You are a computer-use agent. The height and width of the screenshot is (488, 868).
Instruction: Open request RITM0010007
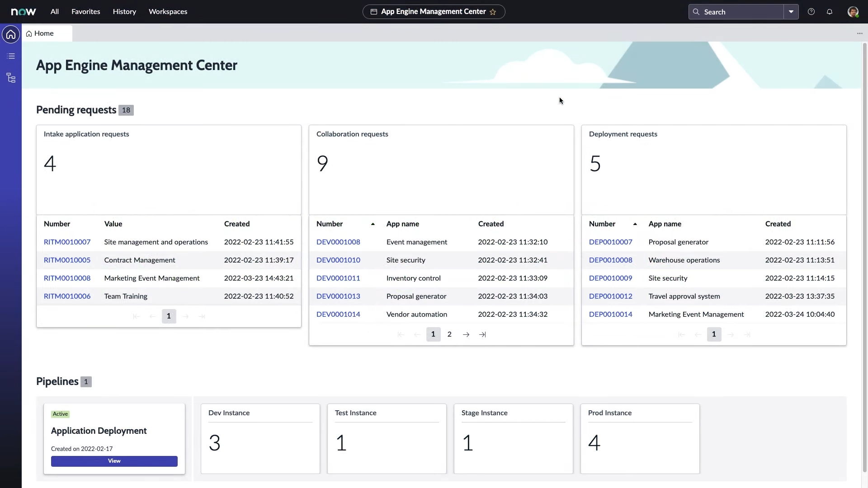click(x=67, y=242)
